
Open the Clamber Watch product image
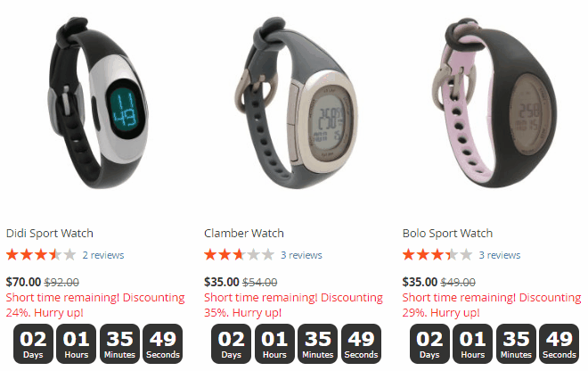[297, 103]
